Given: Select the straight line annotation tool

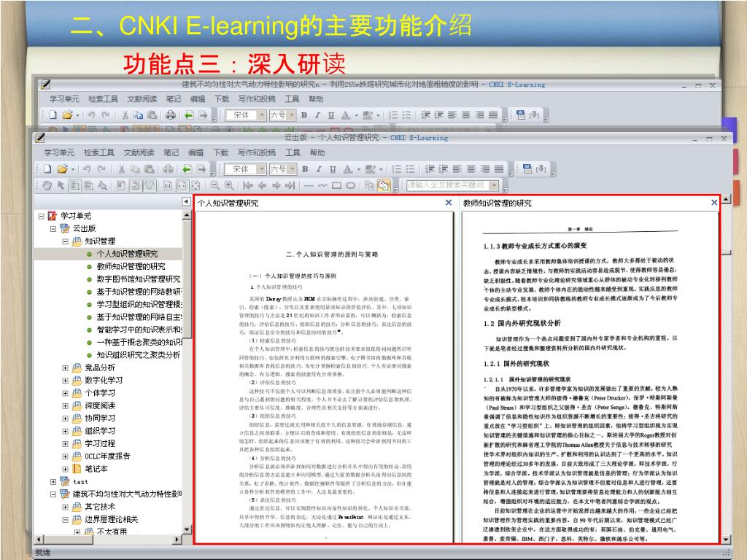Looking at the screenshot, I should click(309, 185).
